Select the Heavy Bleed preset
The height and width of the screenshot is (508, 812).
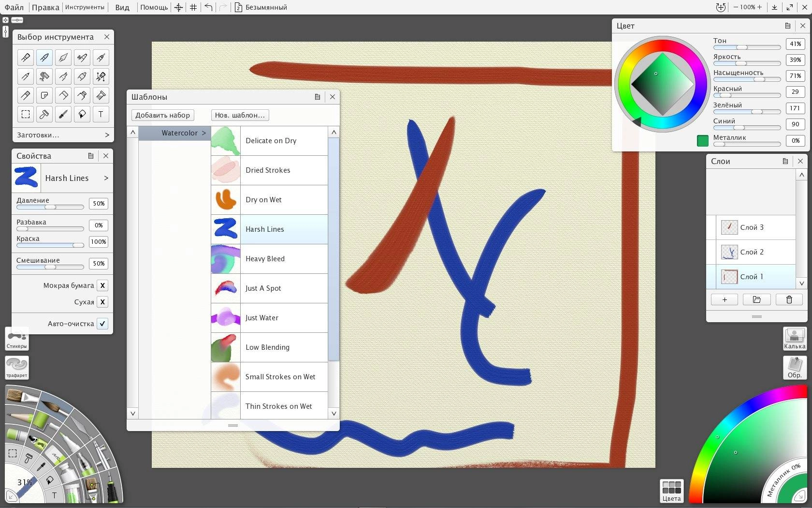269,259
